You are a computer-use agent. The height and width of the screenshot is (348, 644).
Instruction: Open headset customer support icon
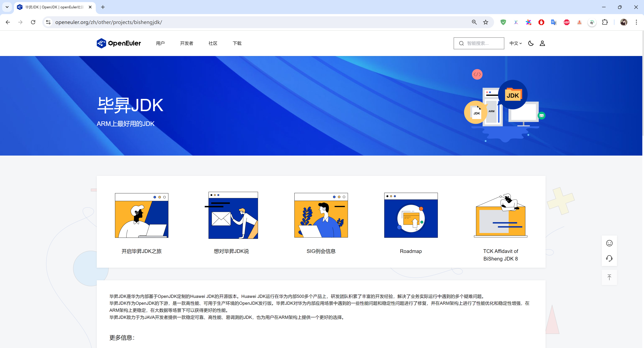click(x=609, y=258)
